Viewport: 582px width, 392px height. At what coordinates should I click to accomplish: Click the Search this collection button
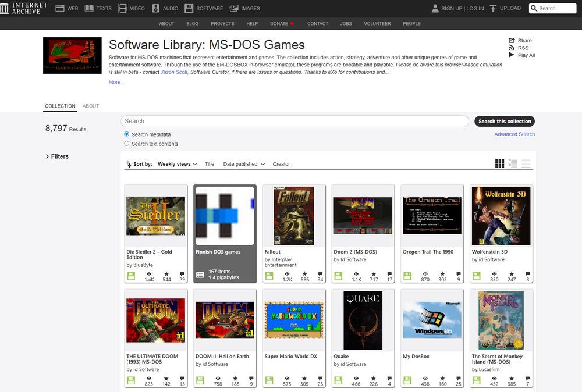(505, 122)
